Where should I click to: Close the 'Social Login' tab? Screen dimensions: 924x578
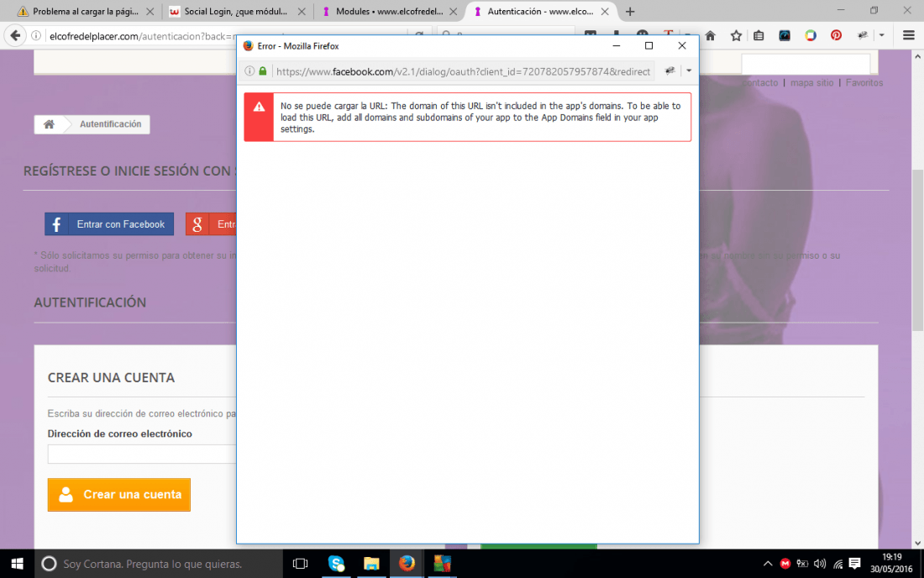[x=302, y=11]
